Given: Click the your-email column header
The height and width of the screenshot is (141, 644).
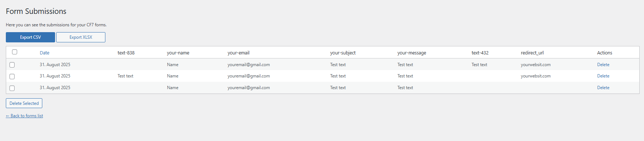Looking at the screenshot, I should coord(238,53).
